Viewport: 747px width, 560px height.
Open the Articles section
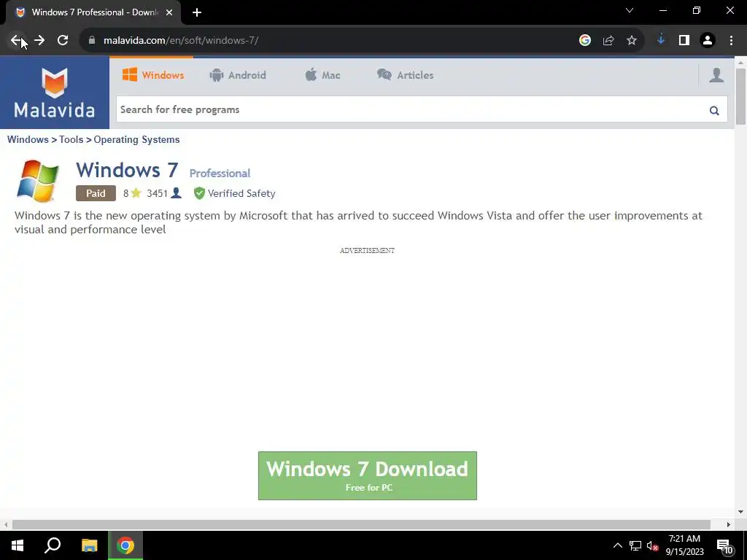click(406, 75)
